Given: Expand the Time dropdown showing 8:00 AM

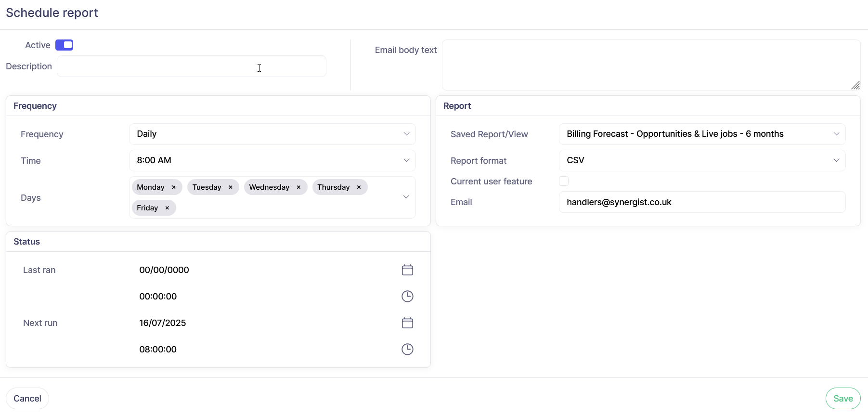Looking at the screenshot, I should point(272,161).
